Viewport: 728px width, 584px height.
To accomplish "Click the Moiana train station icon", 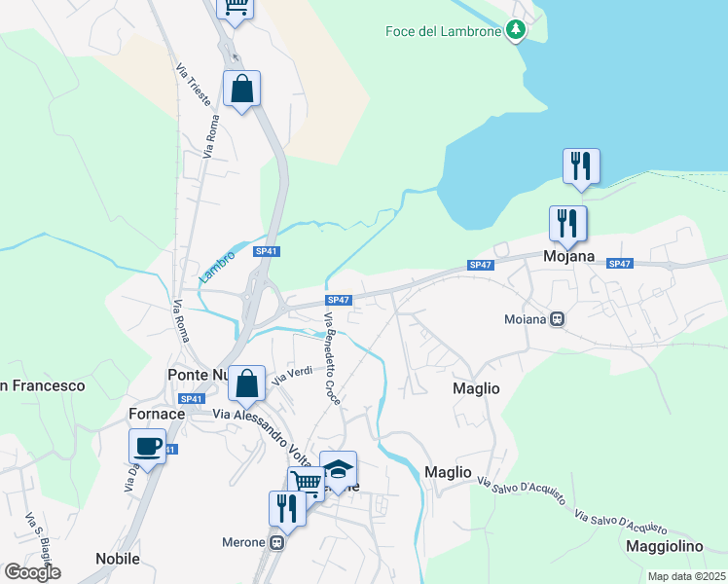I will point(557,319).
